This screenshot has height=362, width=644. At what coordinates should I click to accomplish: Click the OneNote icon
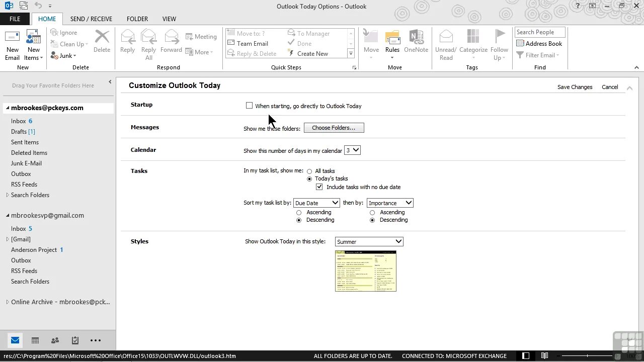click(416, 37)
